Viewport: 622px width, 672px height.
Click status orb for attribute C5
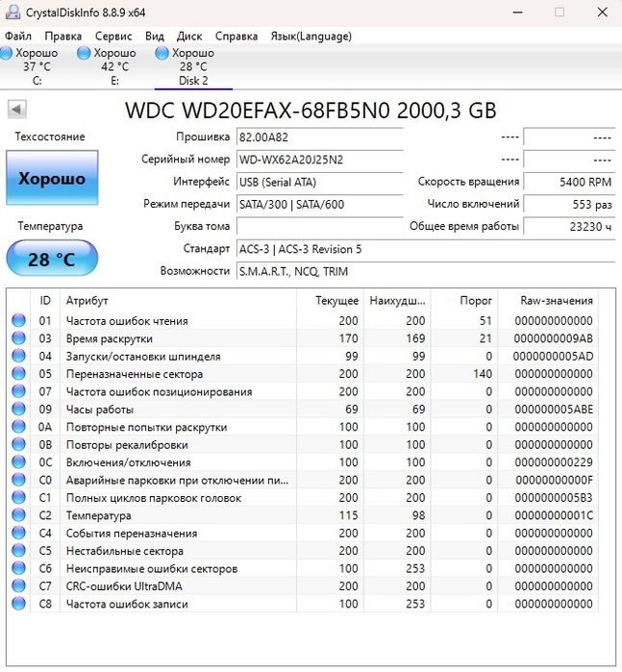point(18,550)
